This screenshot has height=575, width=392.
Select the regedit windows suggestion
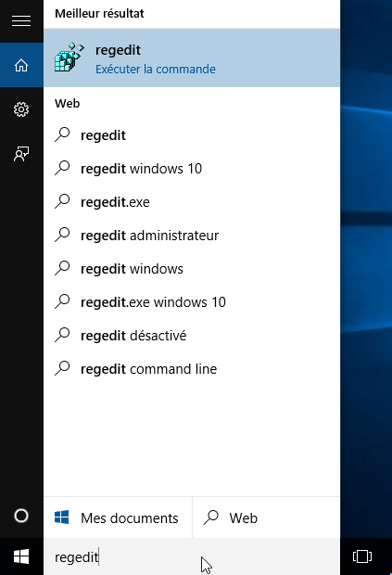click(192, 269)
